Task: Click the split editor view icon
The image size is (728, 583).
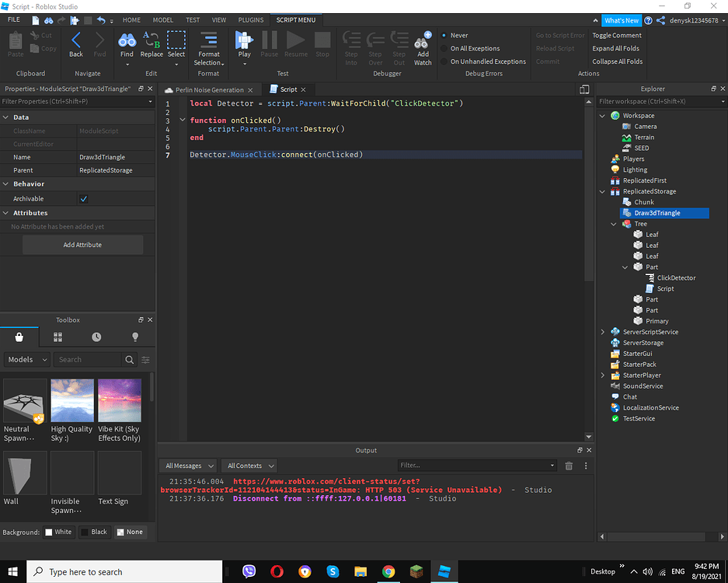Action: pyautogui.click(x=584, y=89)
